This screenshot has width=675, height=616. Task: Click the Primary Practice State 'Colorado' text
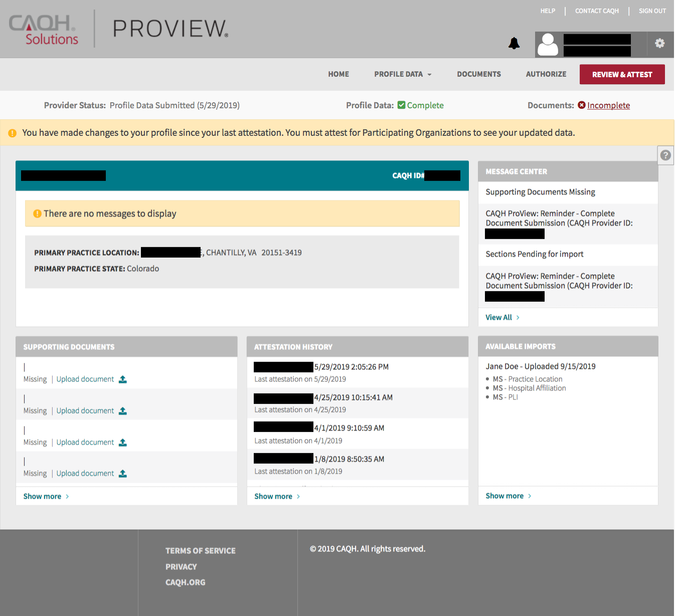(143, 269)
